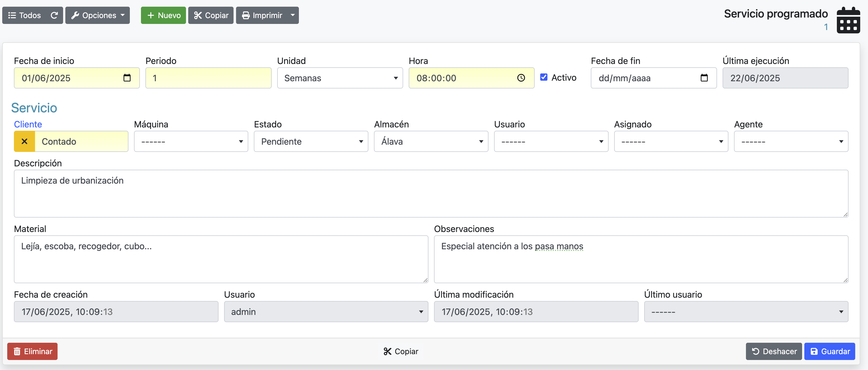Open calendar picker in Fecha de inicio
Image resolution: width=868 pixels, height=370 pixels.
coord(127,78)
